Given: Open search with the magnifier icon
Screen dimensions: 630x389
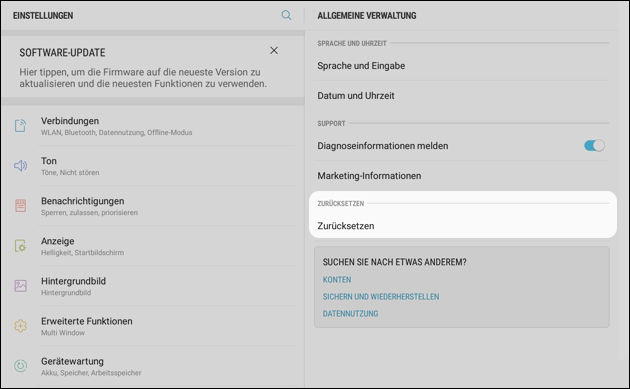Looking at the screenshot, I should tap(286, 15).
